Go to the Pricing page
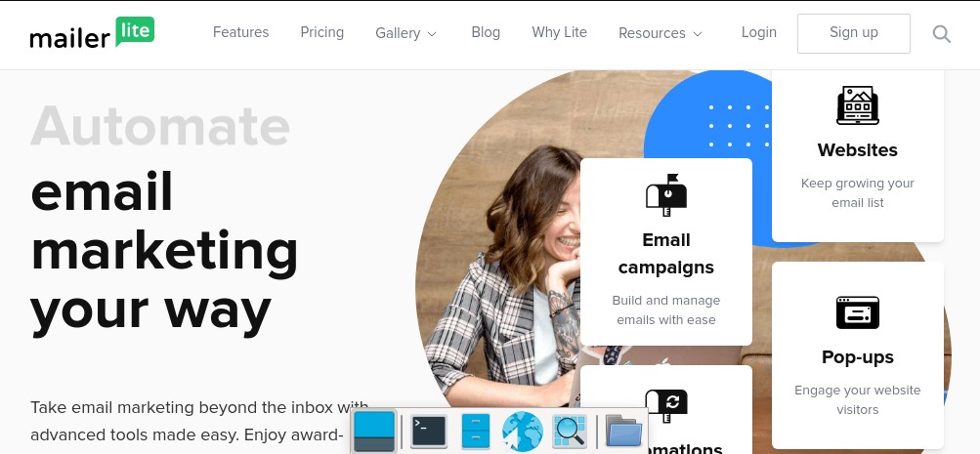980x454 pixels. pyautogui.click(x=321, y=32)
